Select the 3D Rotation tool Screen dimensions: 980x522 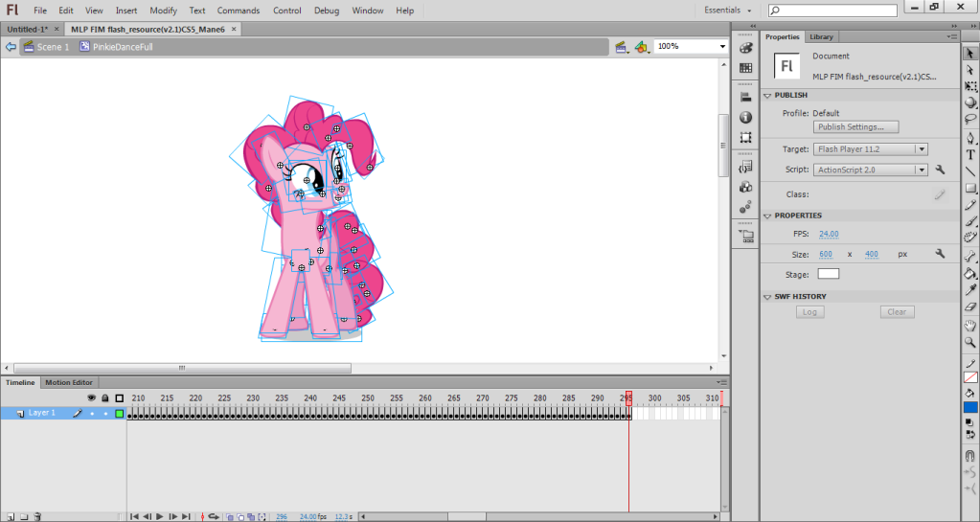coord(970,102)
